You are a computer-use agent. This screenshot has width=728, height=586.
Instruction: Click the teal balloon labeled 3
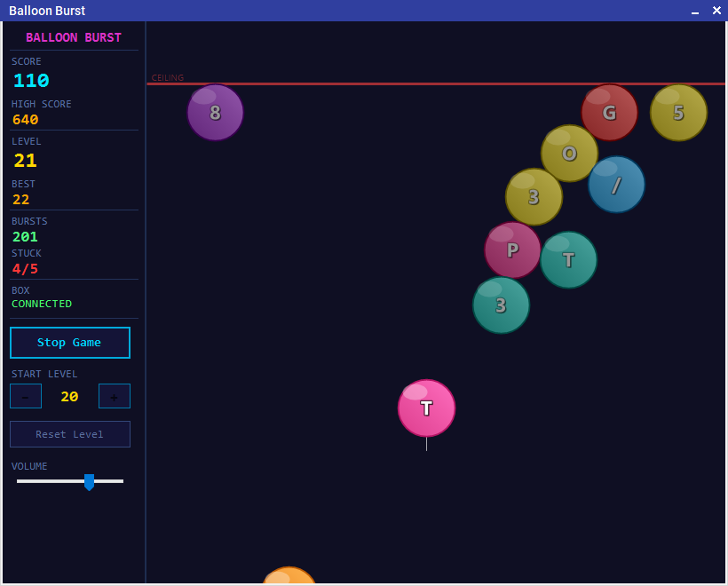point(501,305)
